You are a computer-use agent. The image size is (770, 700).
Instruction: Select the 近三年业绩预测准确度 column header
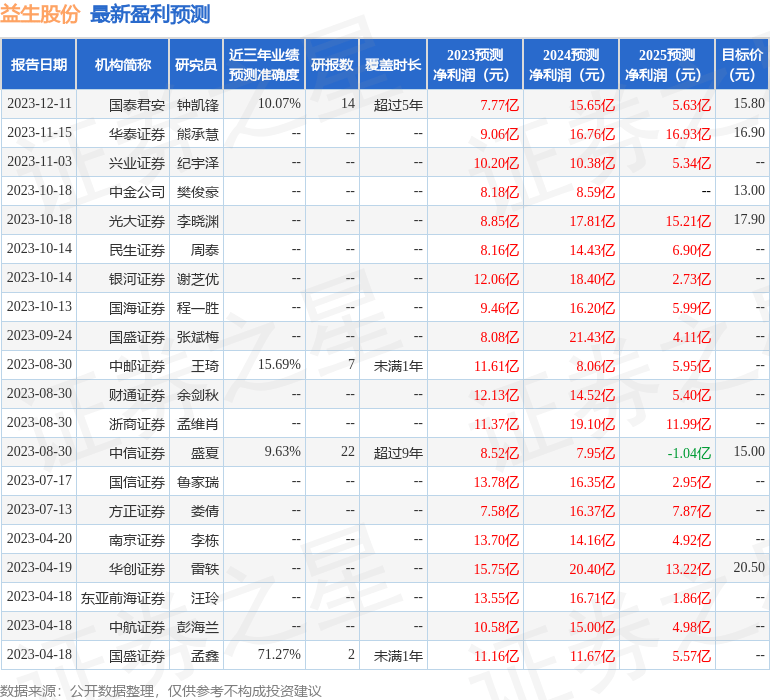coord(264,64)
